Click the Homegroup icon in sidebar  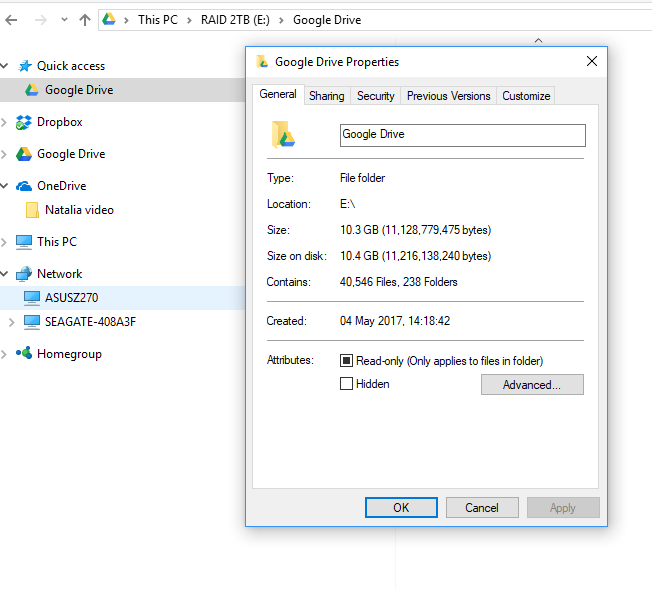coord(24,353)
